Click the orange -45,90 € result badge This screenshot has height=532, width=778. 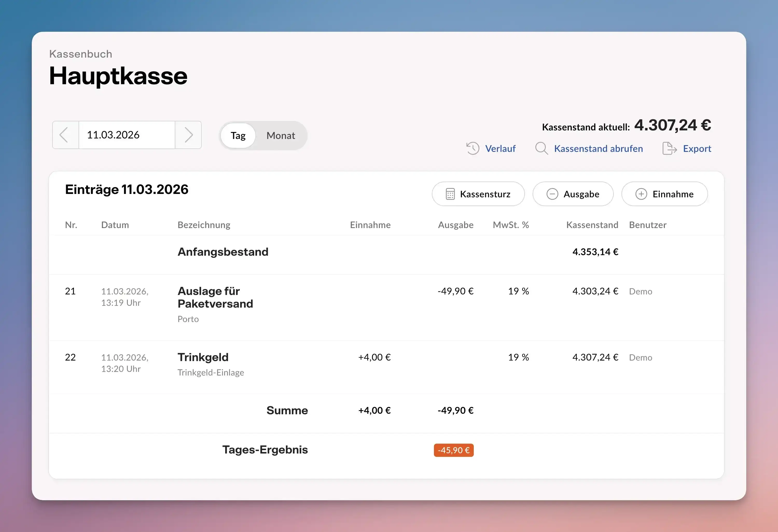[x=453, y=450]
